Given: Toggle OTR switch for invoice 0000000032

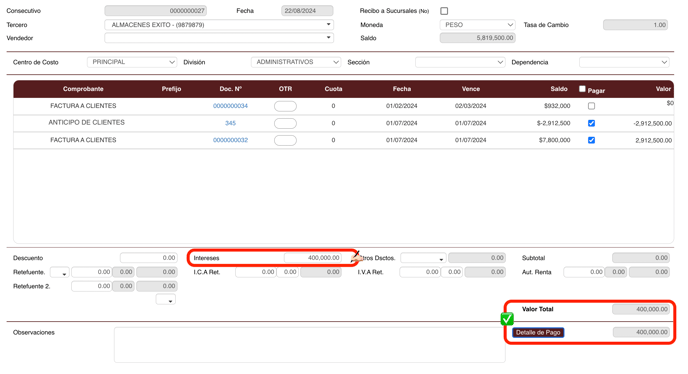Looking at the screenshot, I should pyautogui.click(x=285, y=140).
